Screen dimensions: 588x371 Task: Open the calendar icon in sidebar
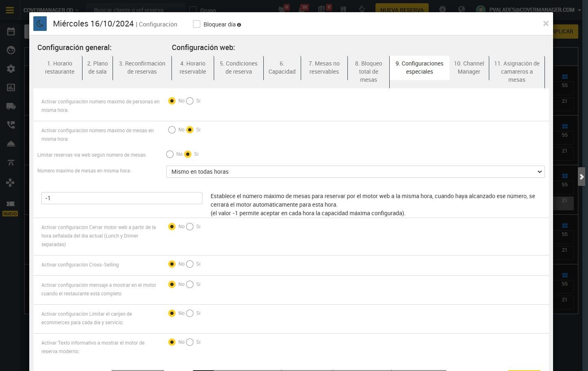11,31
